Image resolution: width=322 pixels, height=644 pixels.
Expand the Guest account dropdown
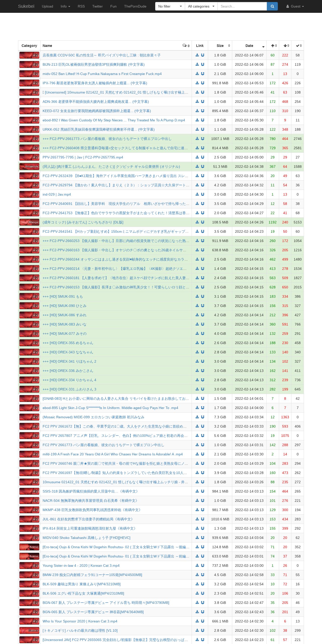[x=295, y=6]
